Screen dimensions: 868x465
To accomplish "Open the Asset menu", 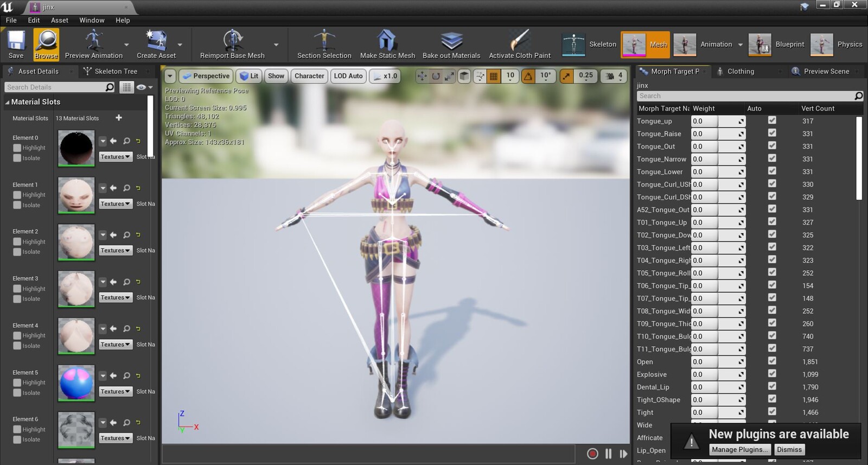I will pos(60,20).
